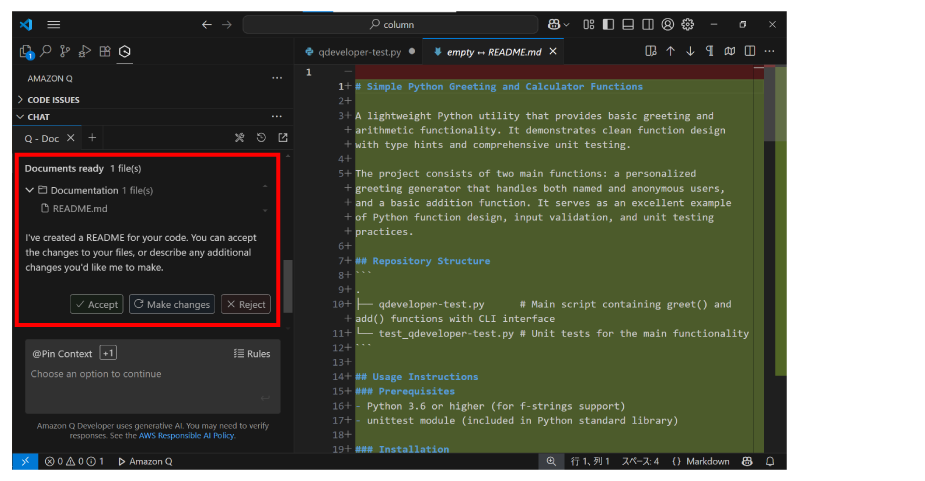Toggle whitespace display pilcrow icon
Viewport: 925px width, 481px height.
pyautogui.click(x=710, y=51)
